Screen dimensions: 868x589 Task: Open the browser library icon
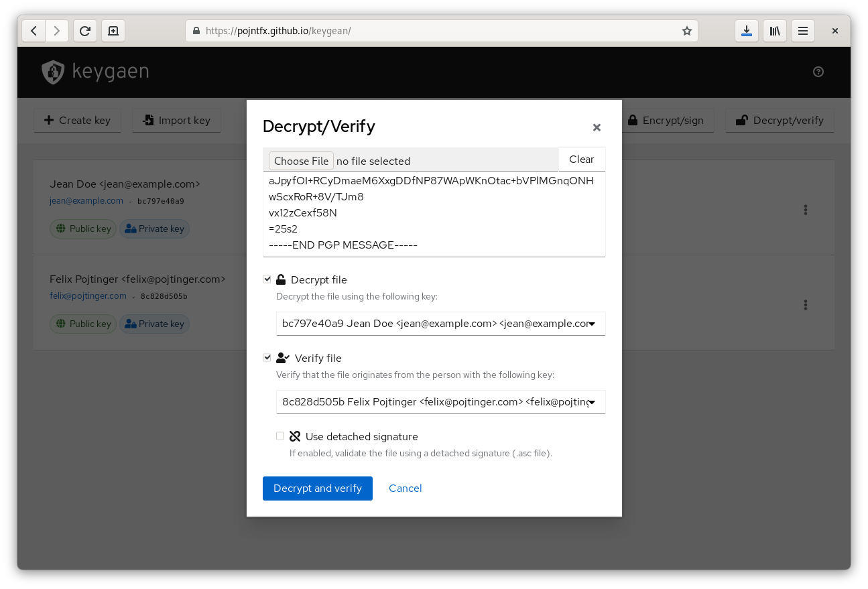(775, 31)
